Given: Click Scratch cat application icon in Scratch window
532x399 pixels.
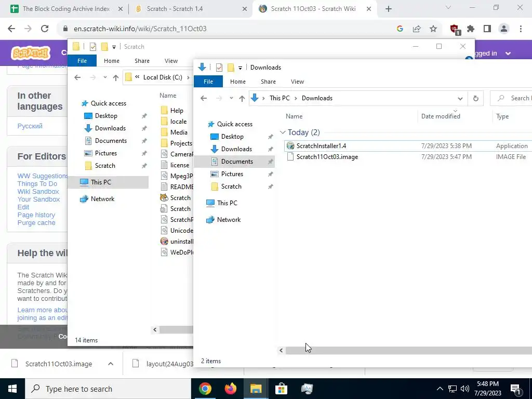Looking at the screenshot, I should (x=164, y=198).
